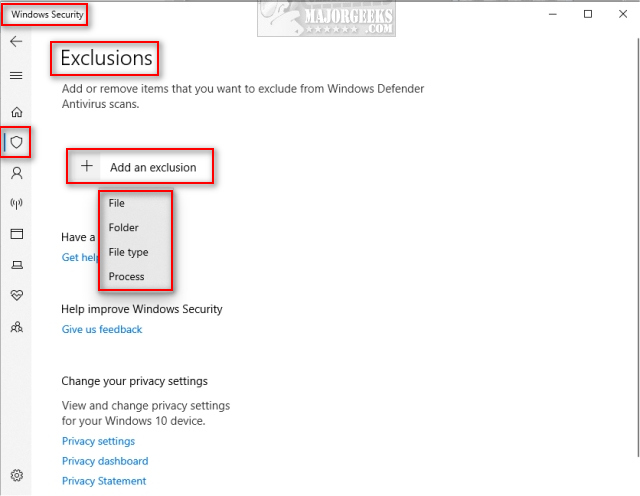Choose File from exclusion menu
The height and width of the screenshot is (496, 640).
coord(117,203)
